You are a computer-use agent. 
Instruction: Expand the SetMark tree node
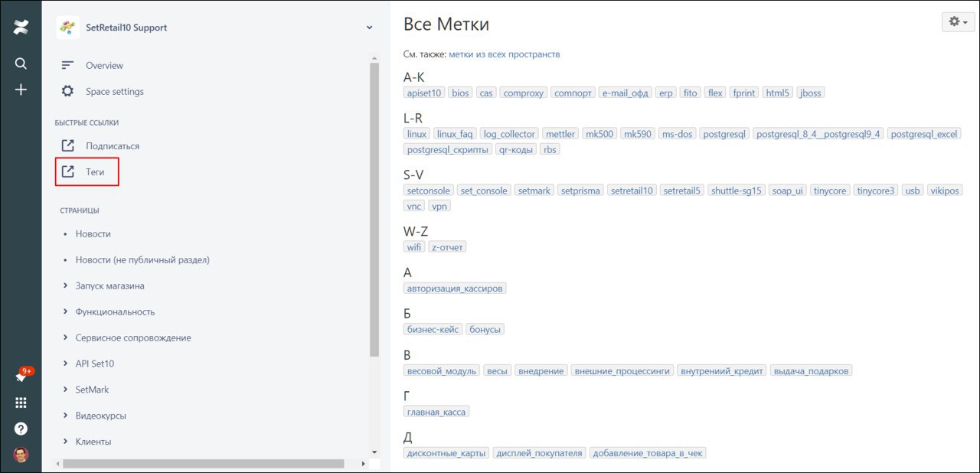pos(66,390)
